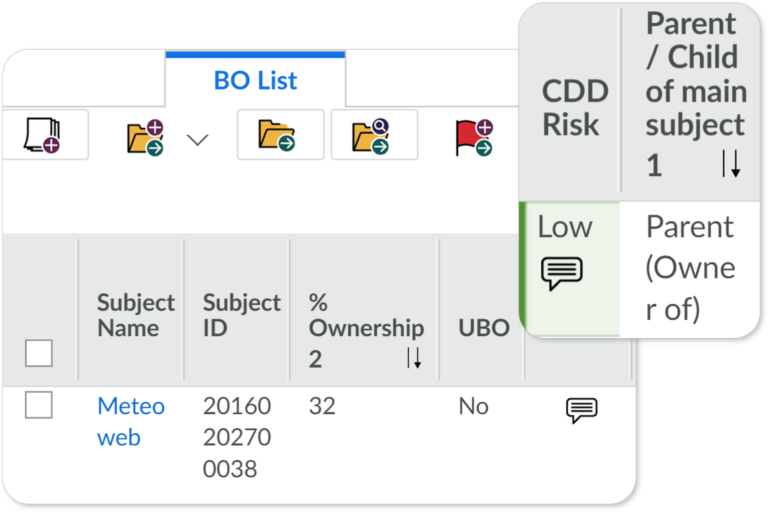Click the UBO column header

tap(484, 328)
